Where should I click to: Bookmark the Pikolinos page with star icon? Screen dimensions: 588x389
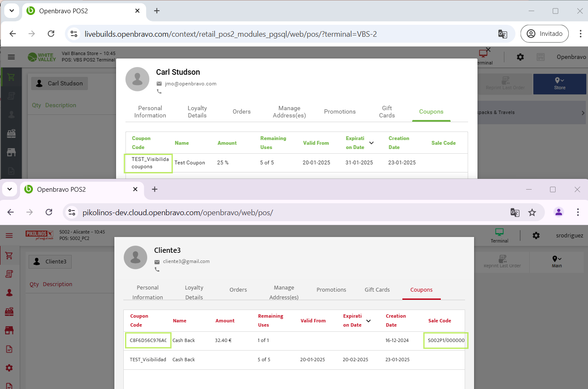pyautogui.click(x=532, y=213)
